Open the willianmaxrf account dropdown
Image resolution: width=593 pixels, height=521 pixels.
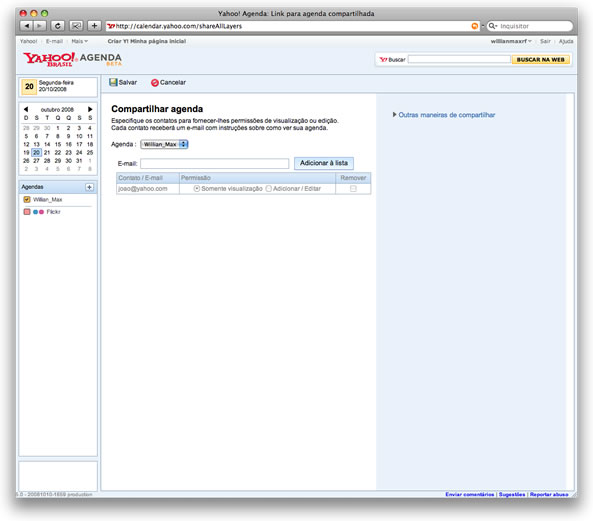pyautogui.click(x=511, y=41)
